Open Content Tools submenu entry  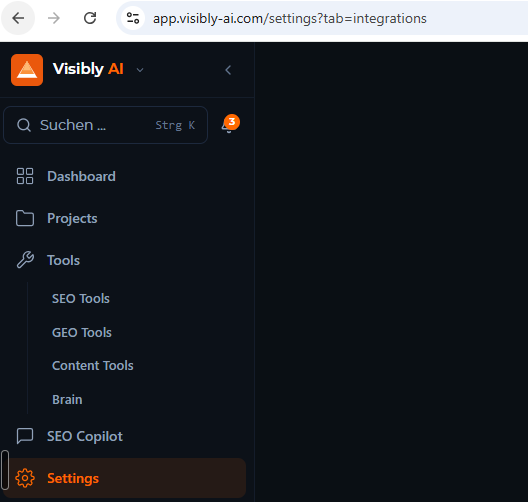pyautogui.click(x=93, y=366)
